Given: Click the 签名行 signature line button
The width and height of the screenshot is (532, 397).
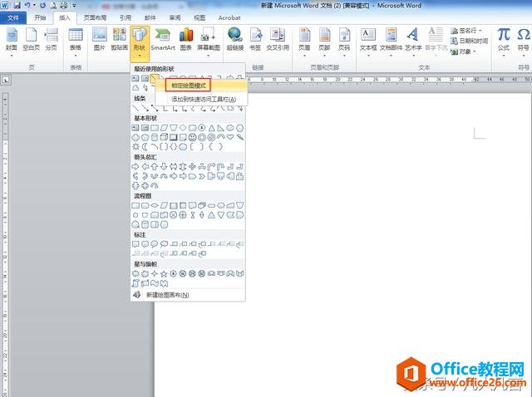Looking at the screenshot, I should click(465, 31).
